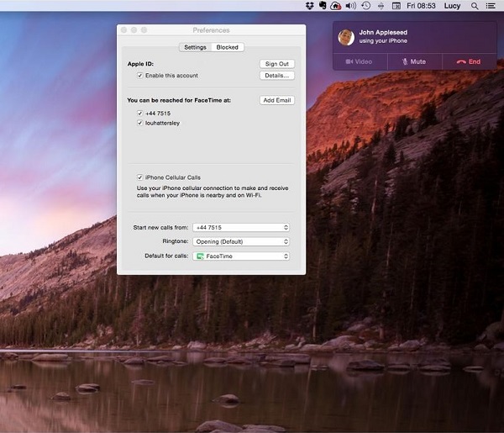Toggle Enable this account checkbox
Image resolution: width=504 pixels, height=433 pixels.
coord(139,76)
